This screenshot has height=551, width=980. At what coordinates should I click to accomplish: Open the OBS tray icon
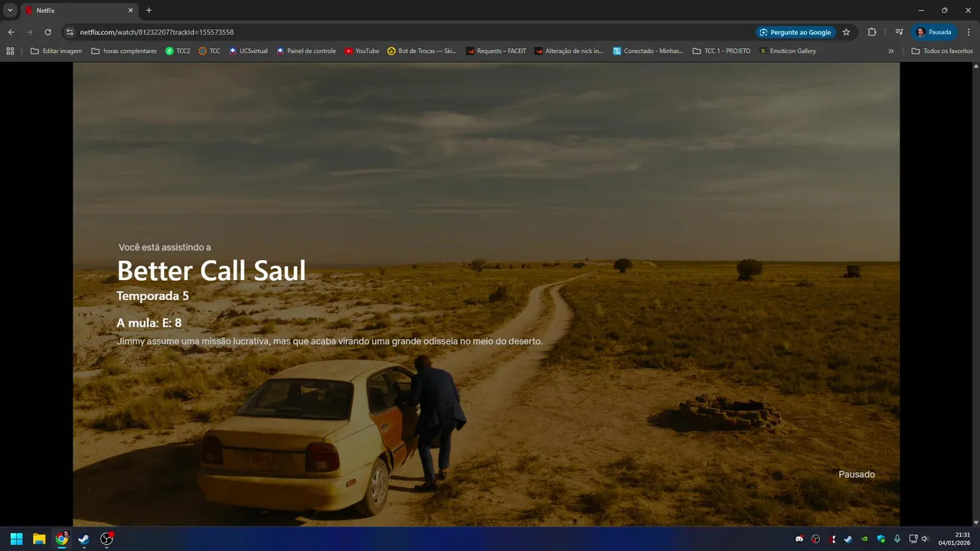(816, 539)
